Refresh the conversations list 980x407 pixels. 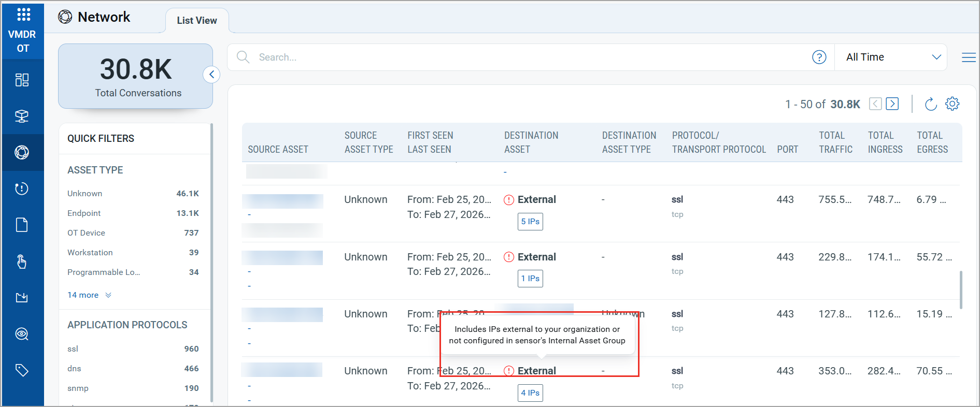(x=931, y=104)
